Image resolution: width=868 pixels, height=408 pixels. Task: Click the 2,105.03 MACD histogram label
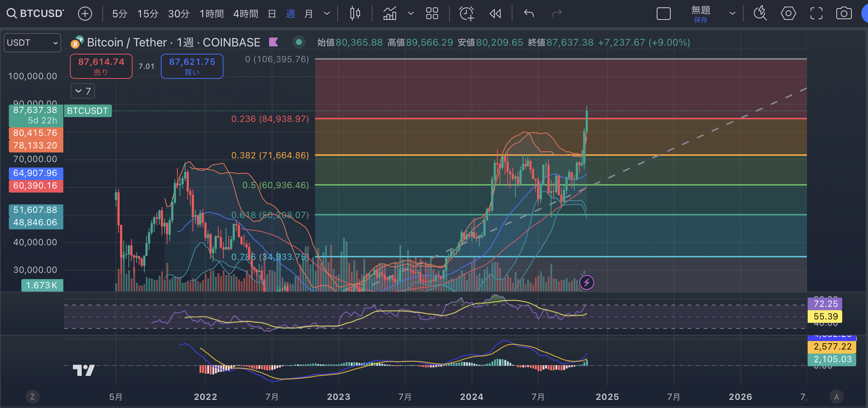pyautogui.click(x=832, y=359)
